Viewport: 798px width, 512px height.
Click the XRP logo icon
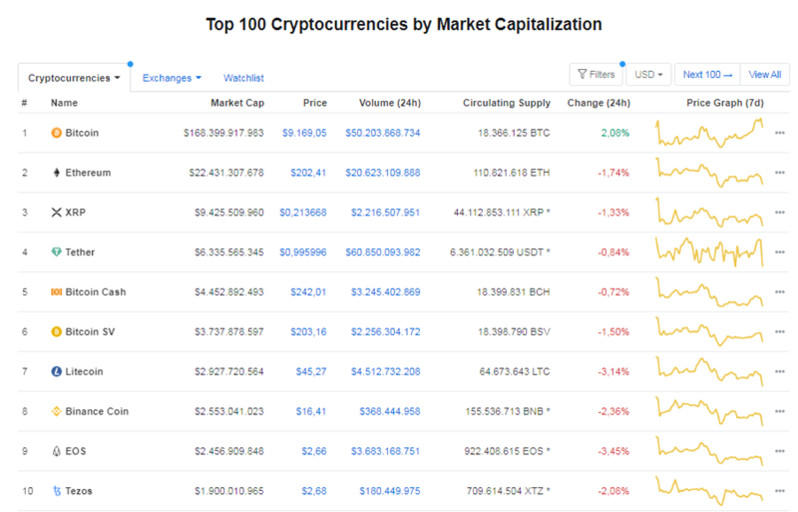56,212
